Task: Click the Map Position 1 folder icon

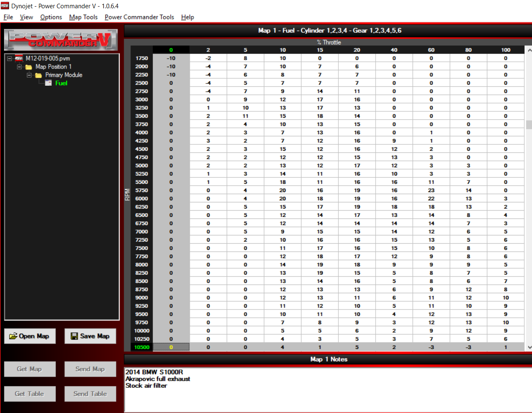Action: pos(28,67)
